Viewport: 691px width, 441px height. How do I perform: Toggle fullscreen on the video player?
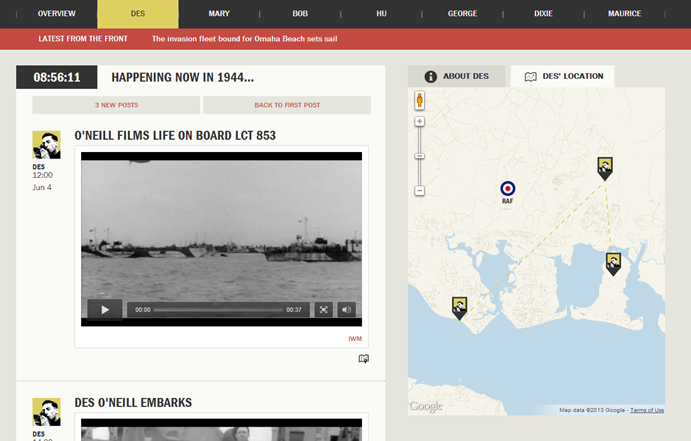[x=323, y=310]
